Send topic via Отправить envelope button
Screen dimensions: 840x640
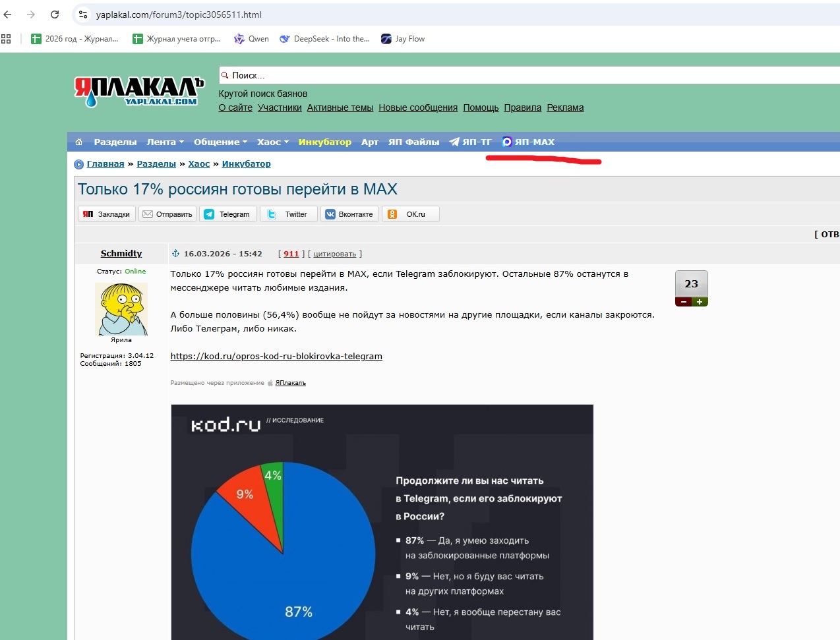(167, 214)
